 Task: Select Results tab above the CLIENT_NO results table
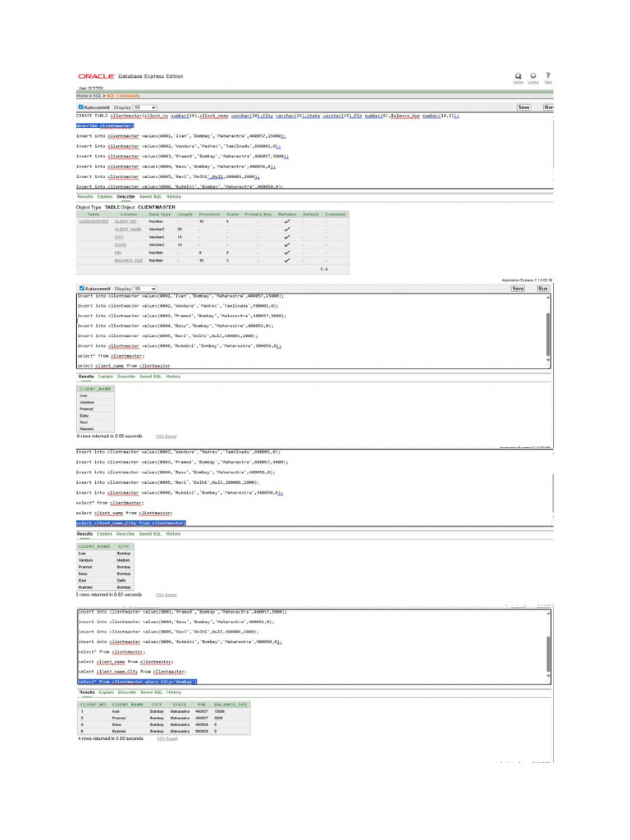87,692
